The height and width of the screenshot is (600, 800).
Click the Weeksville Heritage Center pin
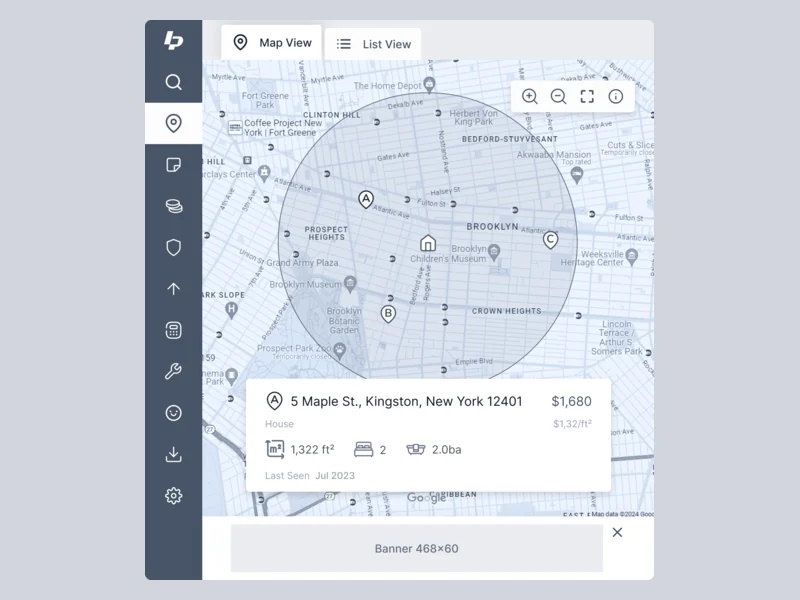(632, 257)
